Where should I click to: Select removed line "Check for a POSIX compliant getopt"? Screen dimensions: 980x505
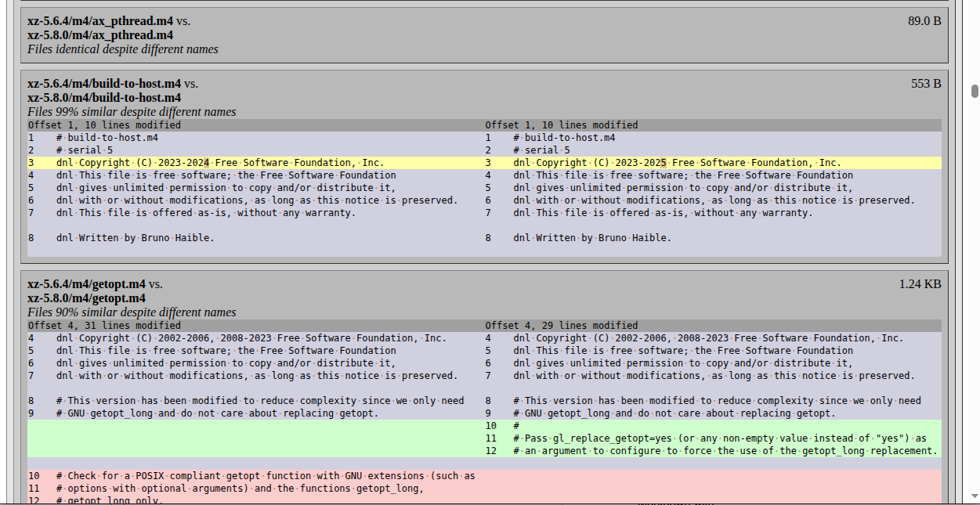coord(266,476)
